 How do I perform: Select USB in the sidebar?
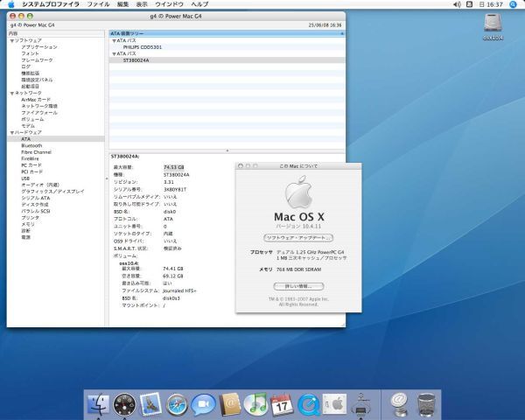[25, 178]
